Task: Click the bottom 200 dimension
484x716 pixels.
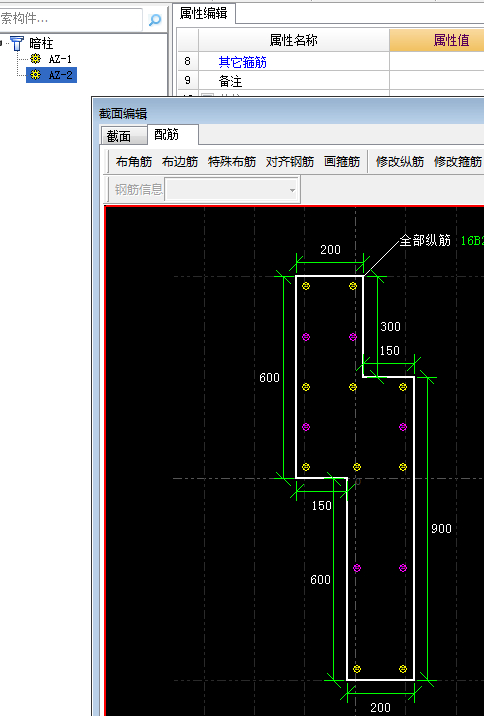Action: pos(380,707)
